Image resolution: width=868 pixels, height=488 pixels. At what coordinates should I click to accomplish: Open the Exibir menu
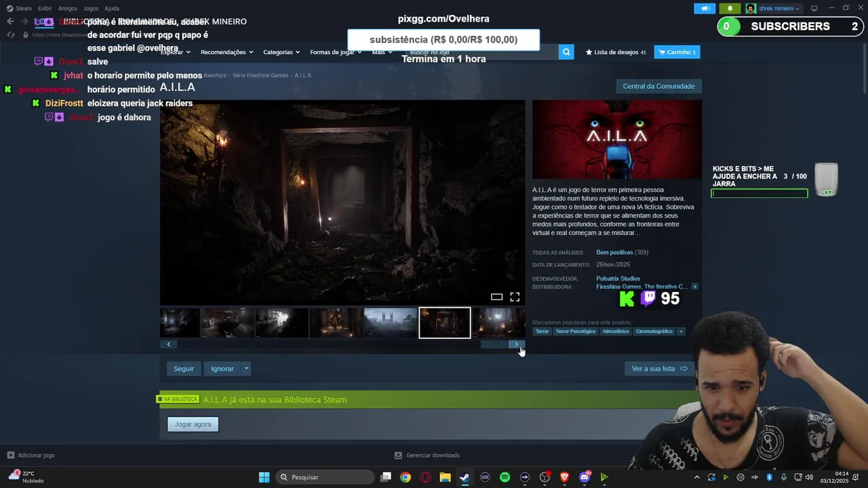(45, 8)
